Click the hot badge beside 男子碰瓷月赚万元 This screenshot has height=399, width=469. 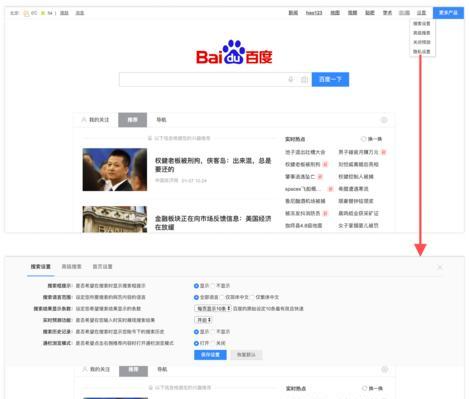point(383,152)
